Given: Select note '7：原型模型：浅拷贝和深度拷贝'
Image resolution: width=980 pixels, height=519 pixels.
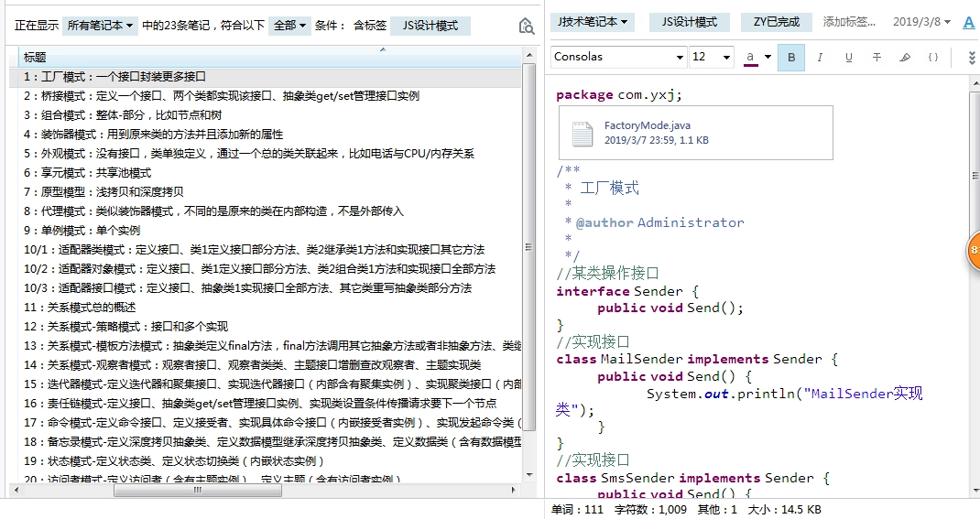Looking at the screenshot, I should pos(265,192).
